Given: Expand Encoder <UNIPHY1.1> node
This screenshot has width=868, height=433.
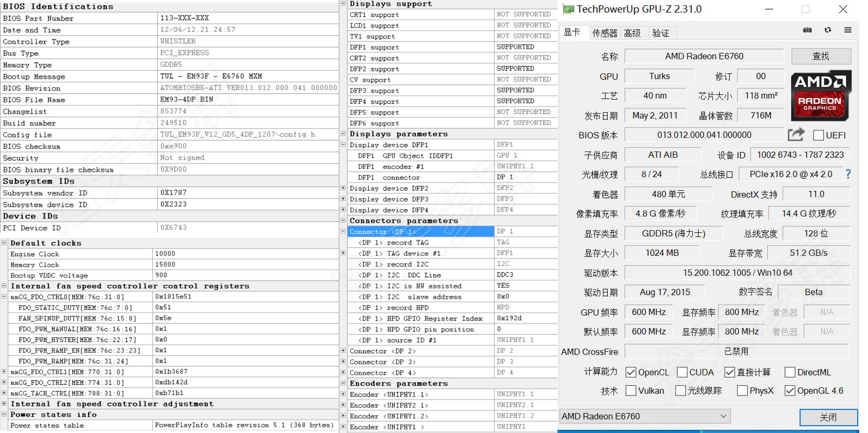Looking at the screenshot, I should (x=343, y=394).
